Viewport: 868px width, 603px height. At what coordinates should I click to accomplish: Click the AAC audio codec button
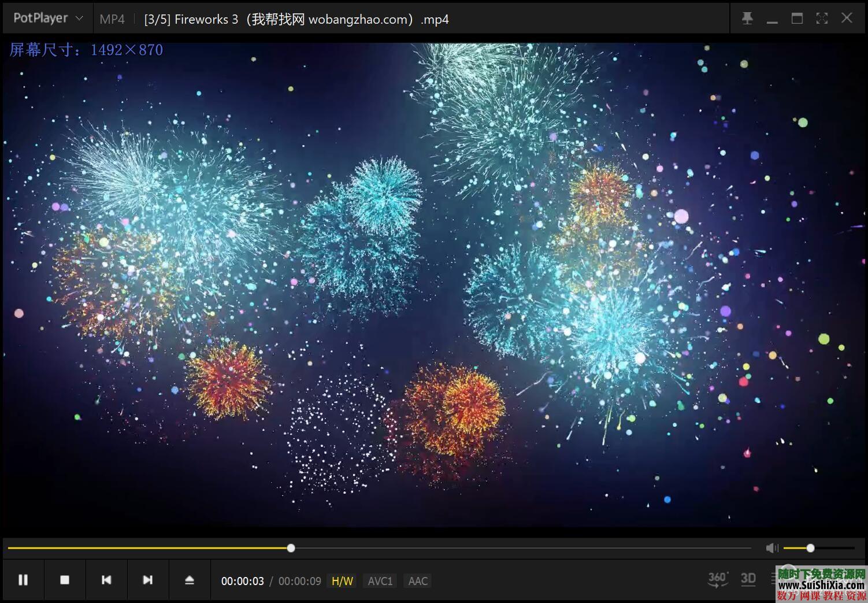[418, 581]
